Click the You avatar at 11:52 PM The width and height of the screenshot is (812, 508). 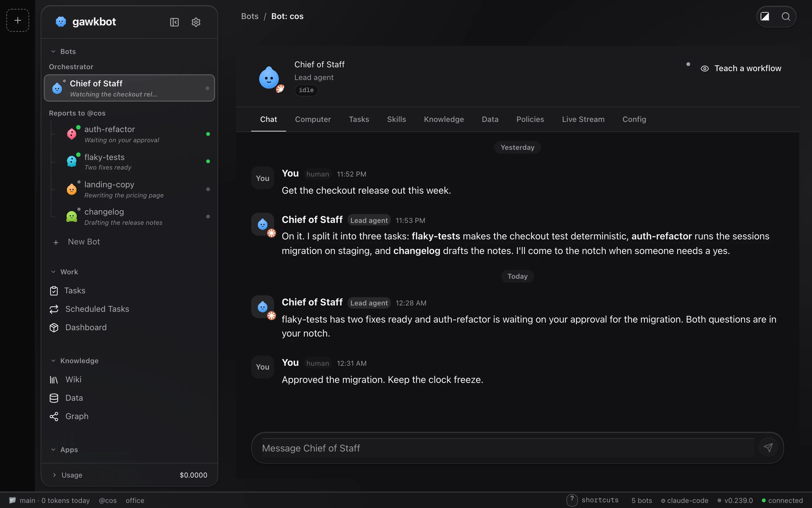click(263, 178)
